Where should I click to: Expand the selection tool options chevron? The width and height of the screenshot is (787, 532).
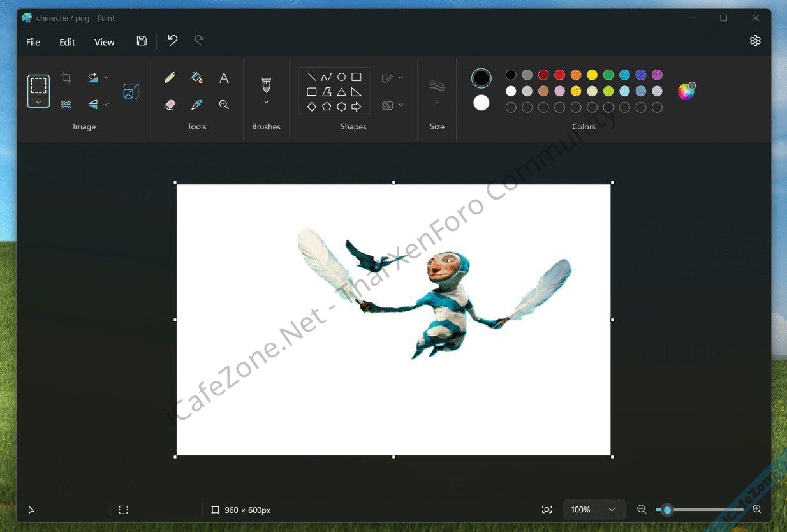(x=38, y=102)
